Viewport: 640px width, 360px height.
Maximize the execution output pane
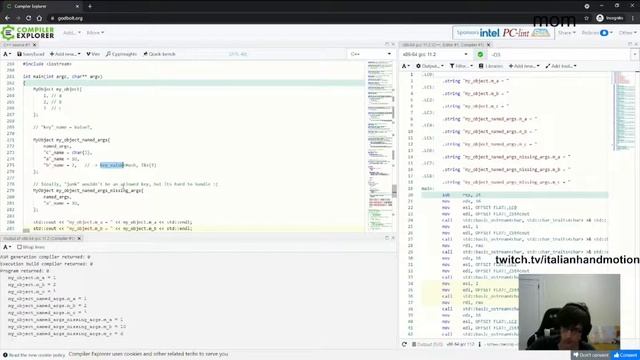387,238
